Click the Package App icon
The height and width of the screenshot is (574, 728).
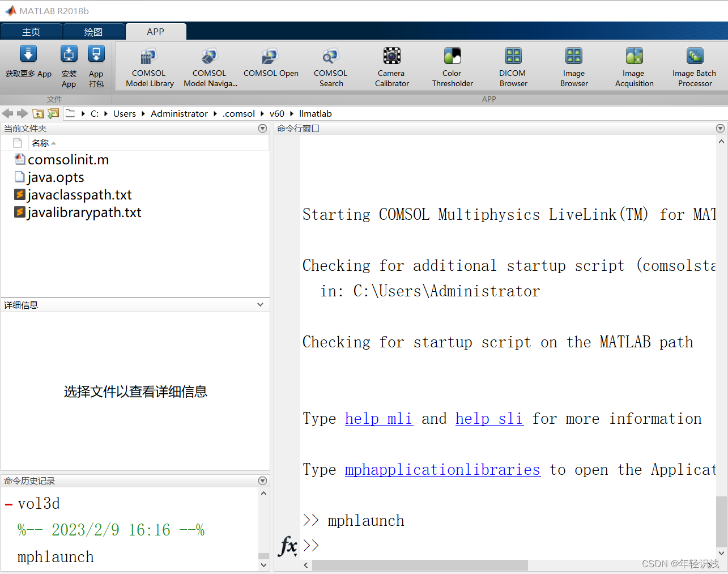[x=96, y=54]
